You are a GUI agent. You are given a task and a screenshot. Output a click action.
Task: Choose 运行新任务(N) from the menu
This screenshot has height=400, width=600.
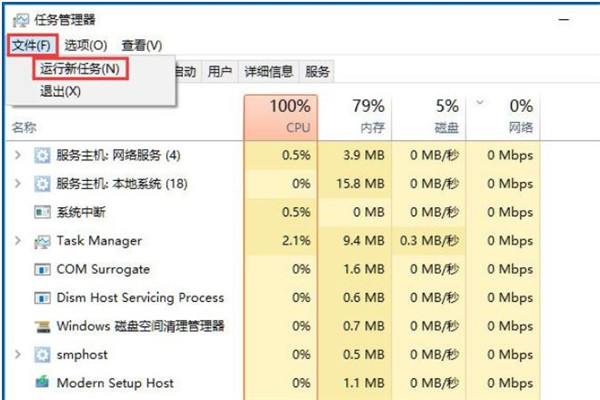pyautogui.click(x=80, y=69)
